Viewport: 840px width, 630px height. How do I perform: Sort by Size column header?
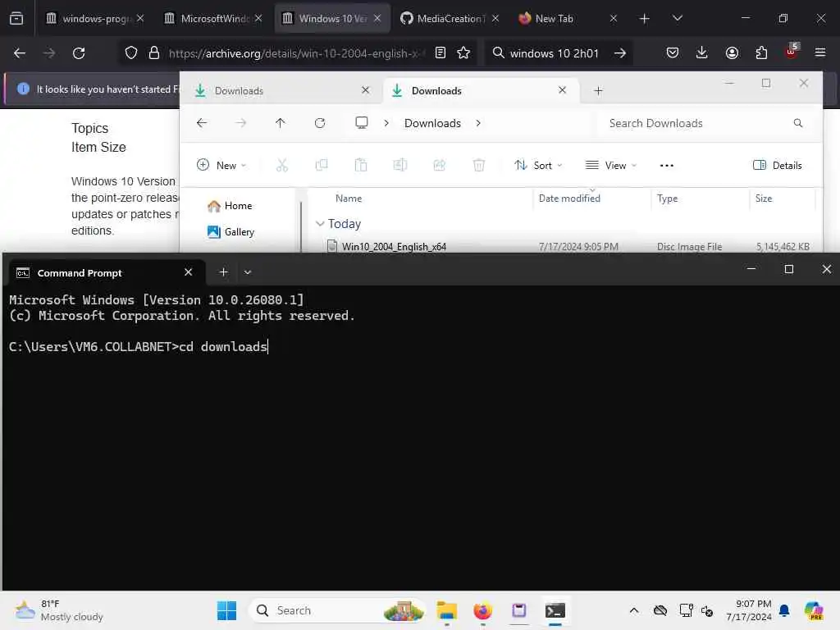763,199
